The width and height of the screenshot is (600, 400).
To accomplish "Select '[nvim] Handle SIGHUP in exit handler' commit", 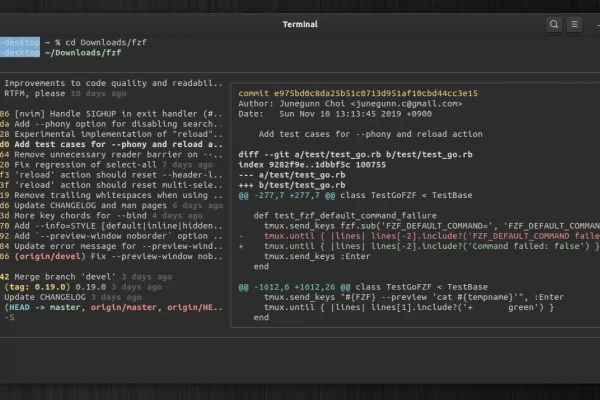I will (x=111, y=114).
